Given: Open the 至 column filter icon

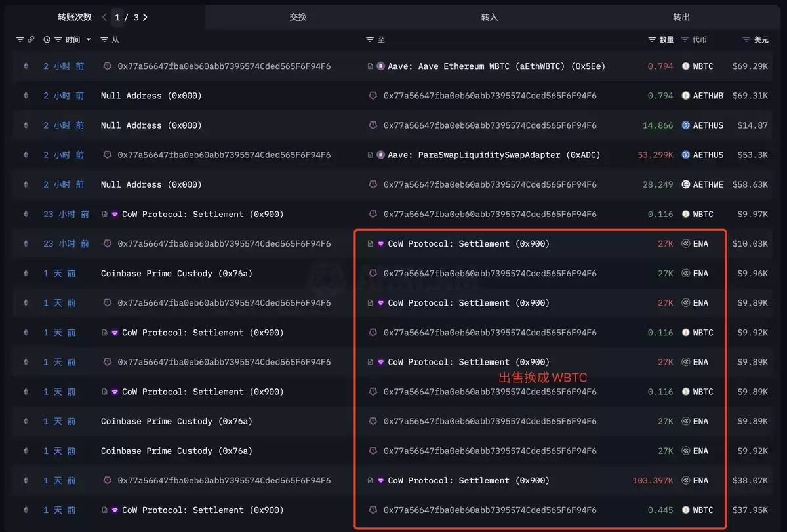Looking at the screenshot, I should tap(370, 40).
